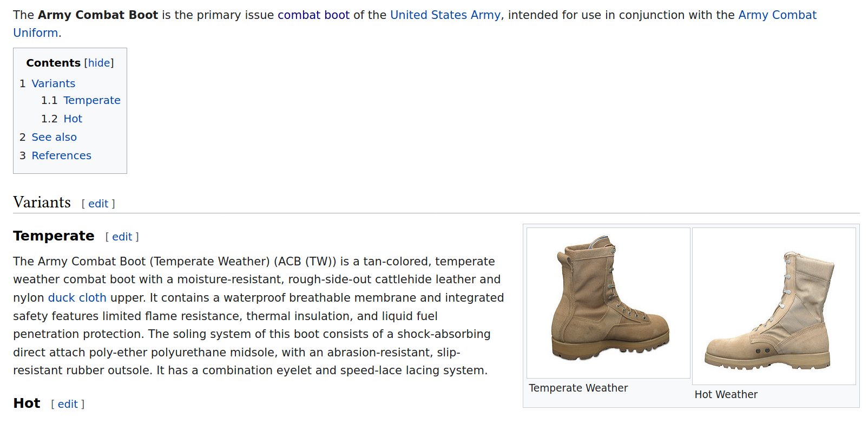Click the Temperate subsection heading

(54, 236)
